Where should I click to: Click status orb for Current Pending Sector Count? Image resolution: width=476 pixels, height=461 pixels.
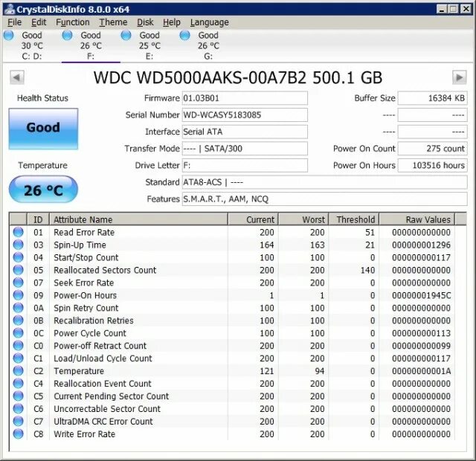pos(18,396)
